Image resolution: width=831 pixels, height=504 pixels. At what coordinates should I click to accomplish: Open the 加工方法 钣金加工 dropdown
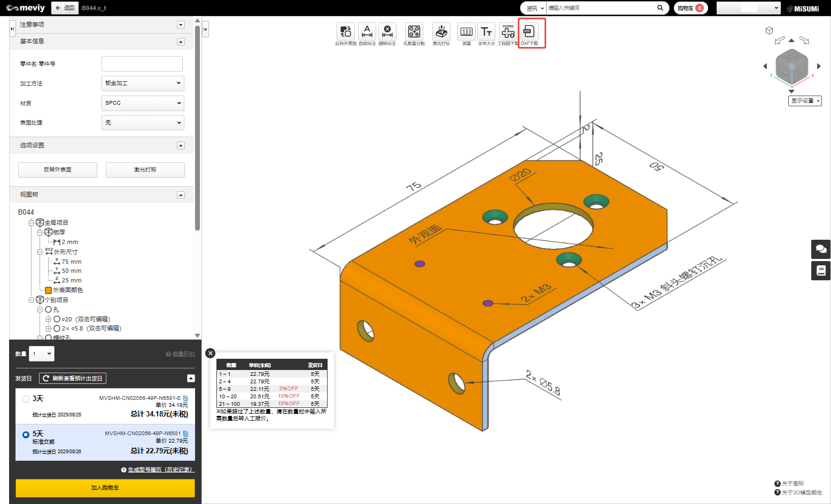143,83
